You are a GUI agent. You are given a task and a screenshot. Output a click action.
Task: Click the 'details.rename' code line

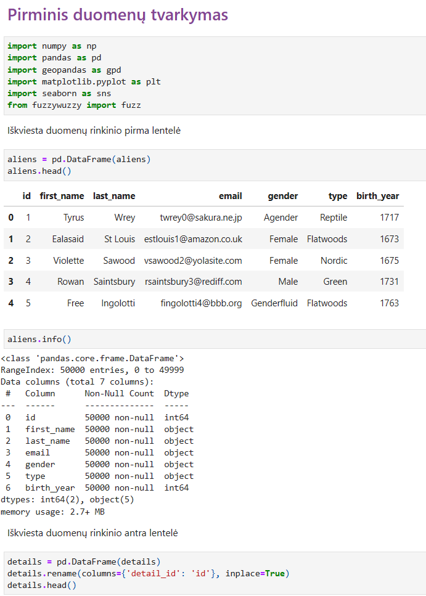click(149, 573)
